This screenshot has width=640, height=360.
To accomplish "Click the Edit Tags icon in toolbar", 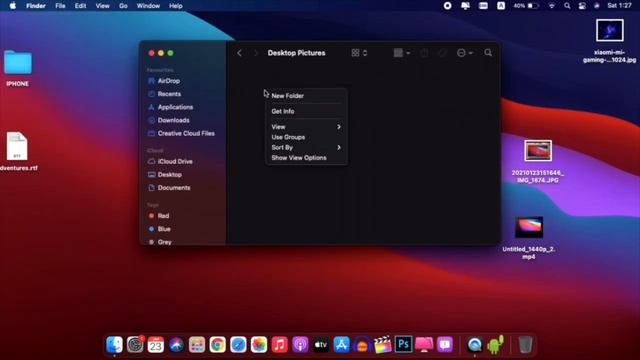I will point(442,53).
